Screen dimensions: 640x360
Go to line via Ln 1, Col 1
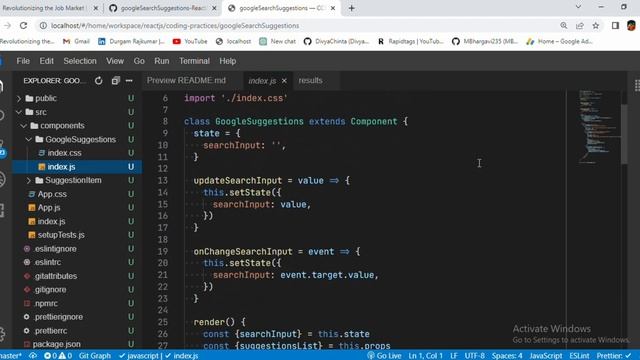[425, 356]
